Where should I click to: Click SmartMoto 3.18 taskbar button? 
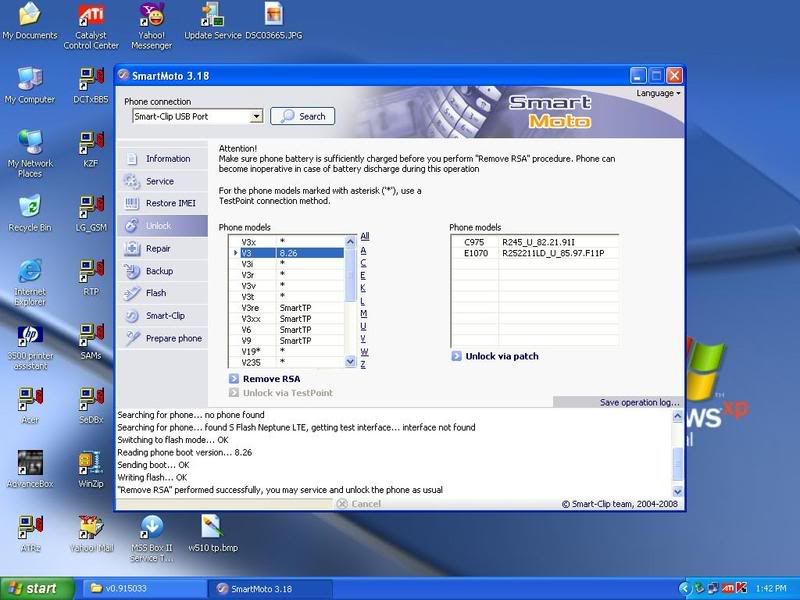(x=270, y=589)
